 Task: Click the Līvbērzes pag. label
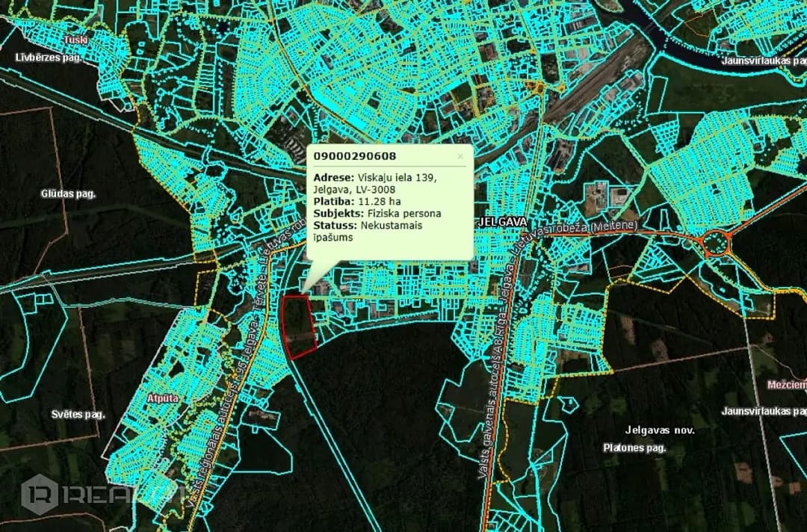point(49,57)
